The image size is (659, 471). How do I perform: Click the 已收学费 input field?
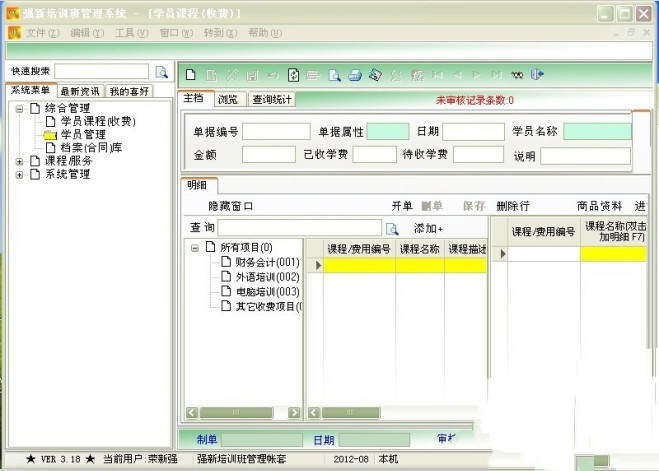(x=374, y=155)
